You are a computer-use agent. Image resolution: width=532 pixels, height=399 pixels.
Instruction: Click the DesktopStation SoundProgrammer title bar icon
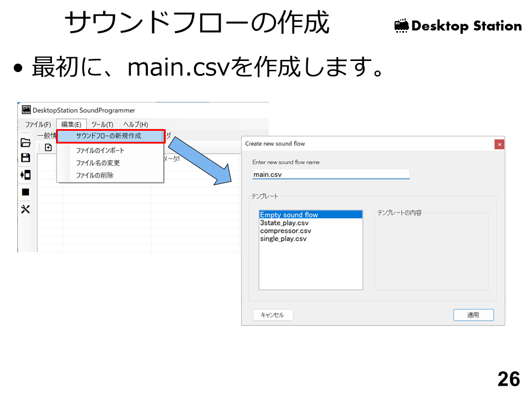26,110
